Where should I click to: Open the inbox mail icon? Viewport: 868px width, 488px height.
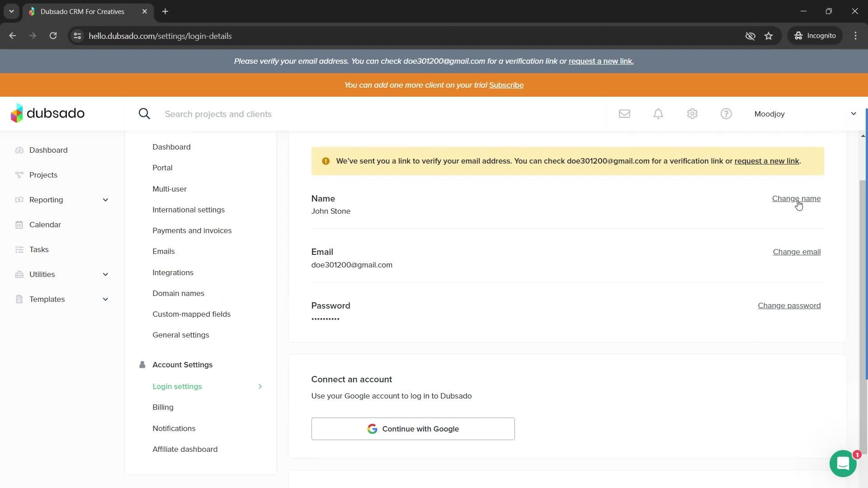coord(624,114)
